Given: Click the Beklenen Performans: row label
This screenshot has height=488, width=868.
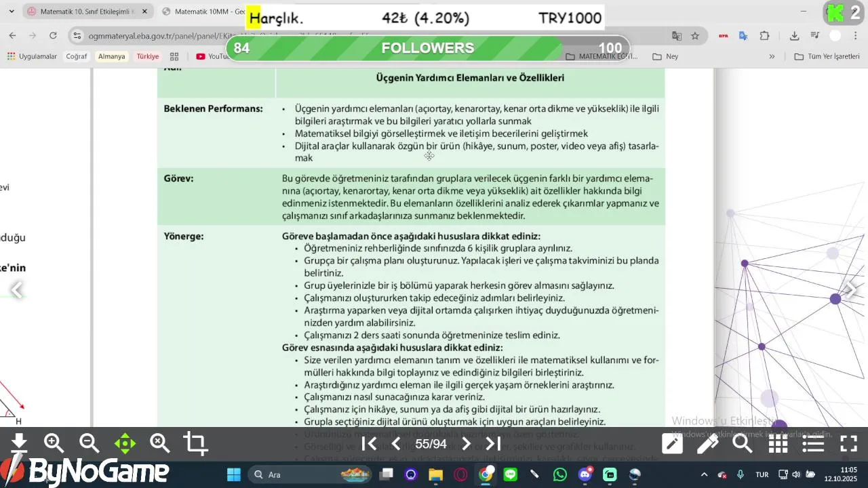Looking at the screenshot, I should (213, 108).
